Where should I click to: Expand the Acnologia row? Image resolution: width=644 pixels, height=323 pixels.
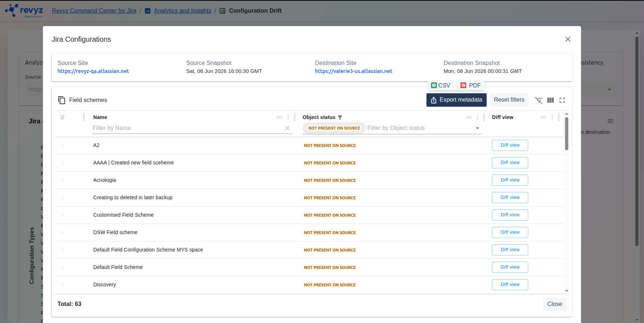pos(62,180)
